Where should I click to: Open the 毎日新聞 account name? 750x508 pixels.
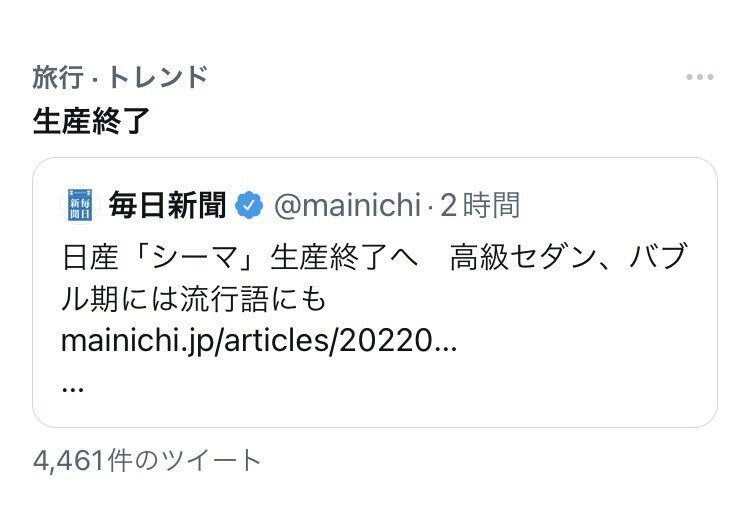[x=167, y=206]
